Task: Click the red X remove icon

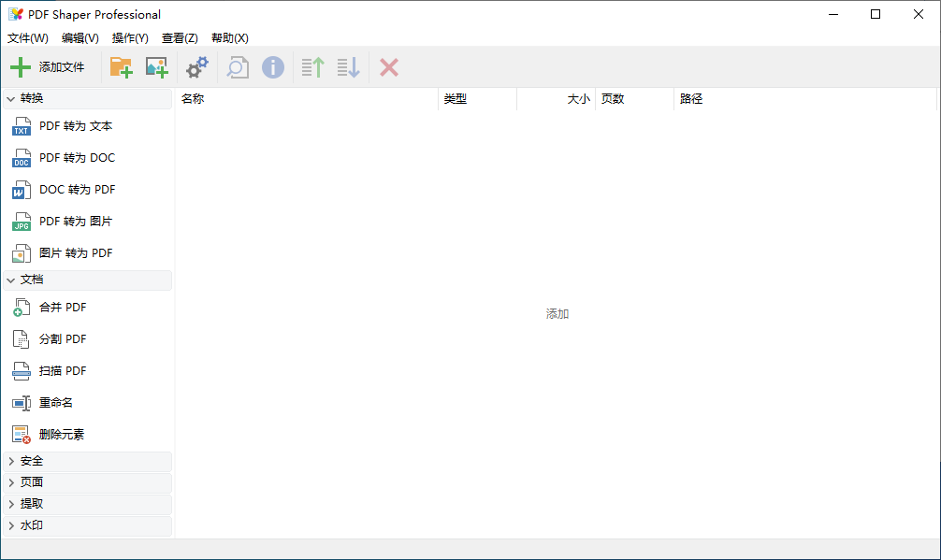Action: 389,67
